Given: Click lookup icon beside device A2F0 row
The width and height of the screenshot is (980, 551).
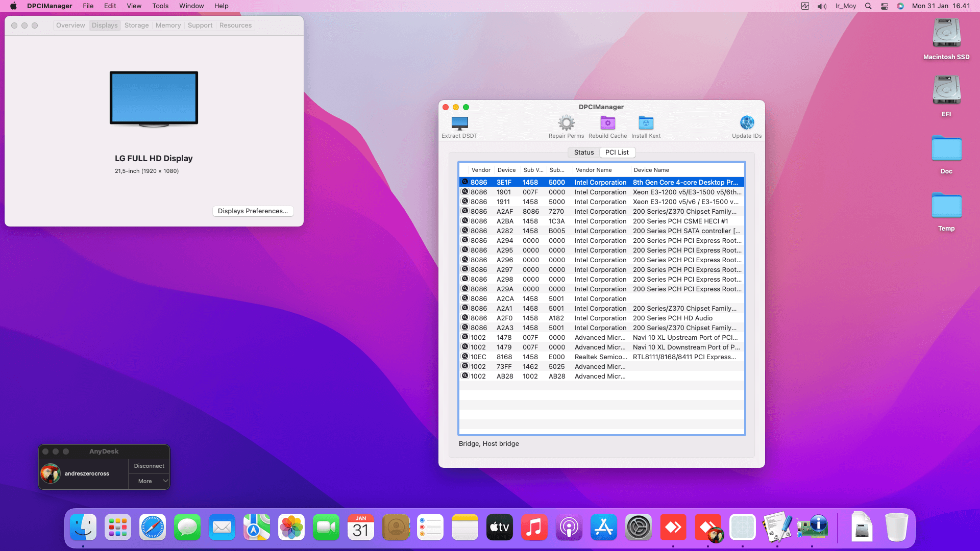Looking at the screenshot, I should (465, 318).
